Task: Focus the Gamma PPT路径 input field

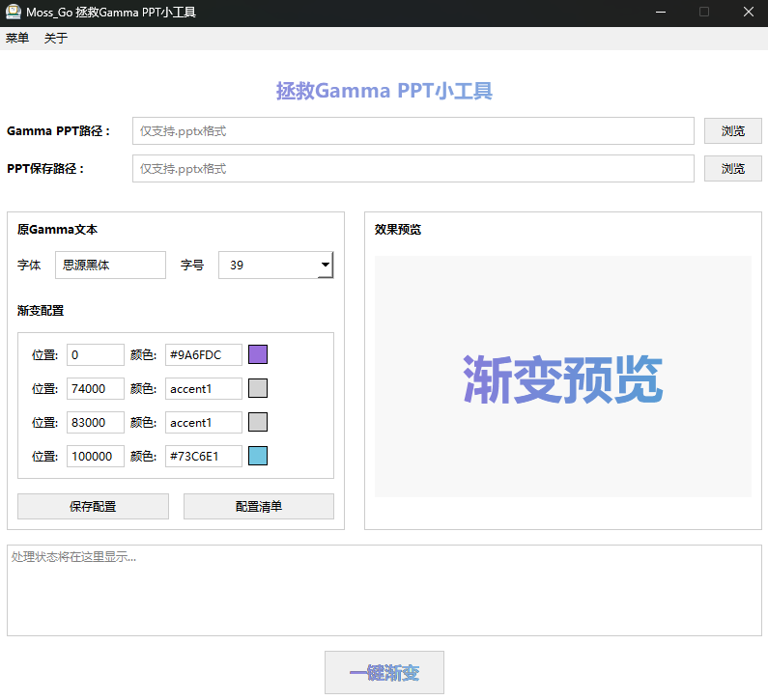Action: tap(412, 131)
